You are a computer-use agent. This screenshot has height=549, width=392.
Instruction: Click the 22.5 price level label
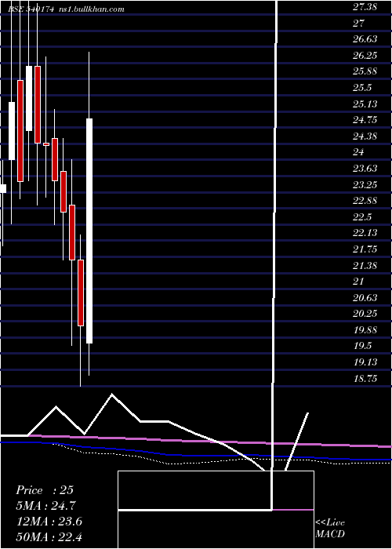tap(362, 216)
